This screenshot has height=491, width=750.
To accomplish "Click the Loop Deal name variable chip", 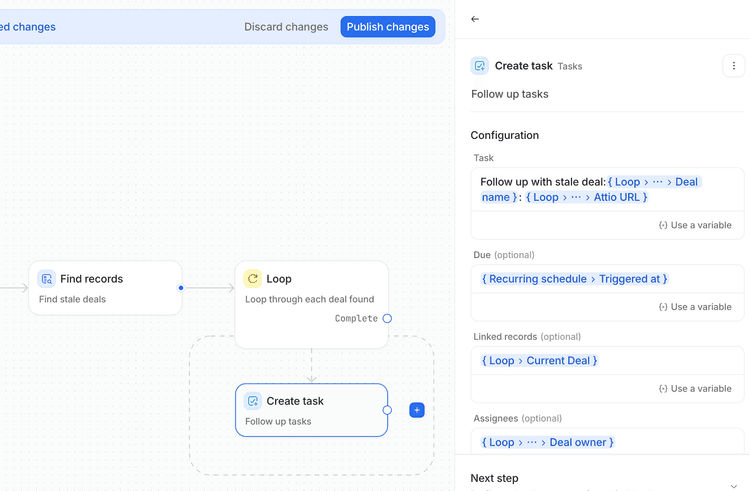I will point(653,182).
